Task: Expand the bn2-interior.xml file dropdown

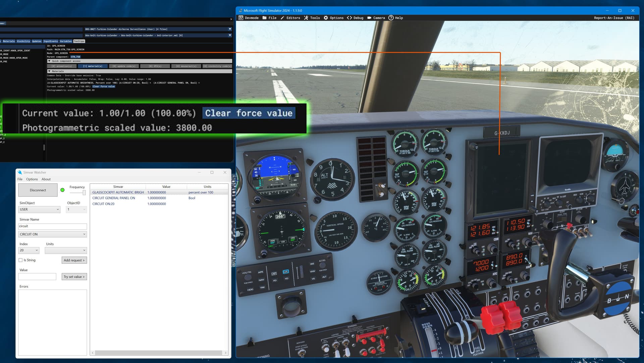Action: (x=158, y=35)
